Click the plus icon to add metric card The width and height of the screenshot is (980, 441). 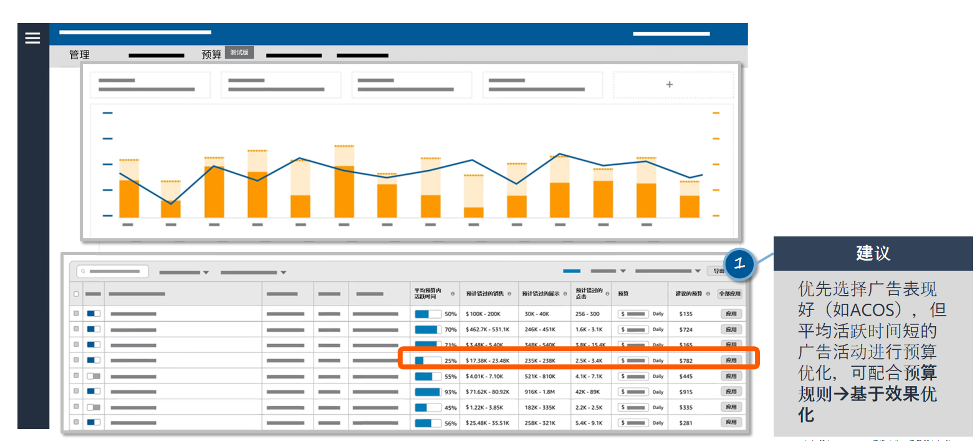(670, 85)
